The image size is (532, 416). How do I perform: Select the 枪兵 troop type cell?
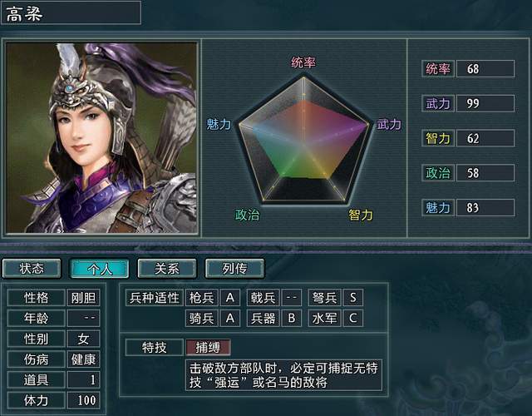coord(201,298)
